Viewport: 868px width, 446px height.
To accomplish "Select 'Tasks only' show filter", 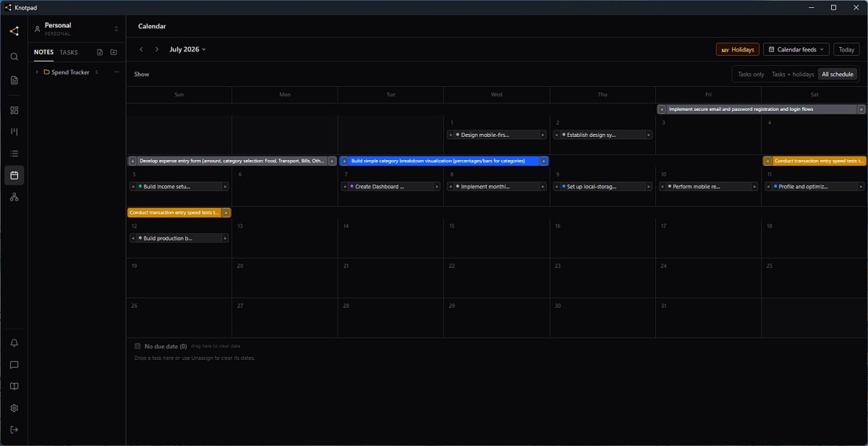I will (x=751, y=74).
